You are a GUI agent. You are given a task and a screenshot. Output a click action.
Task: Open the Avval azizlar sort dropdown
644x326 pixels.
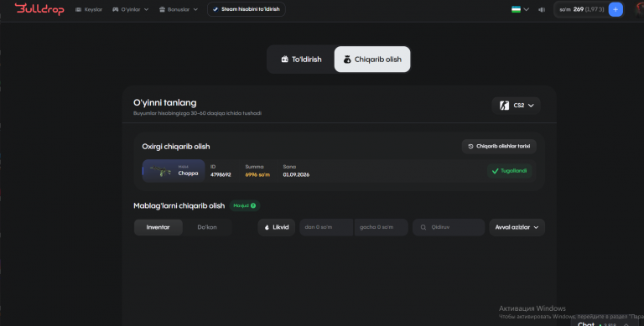coord(517,227)
